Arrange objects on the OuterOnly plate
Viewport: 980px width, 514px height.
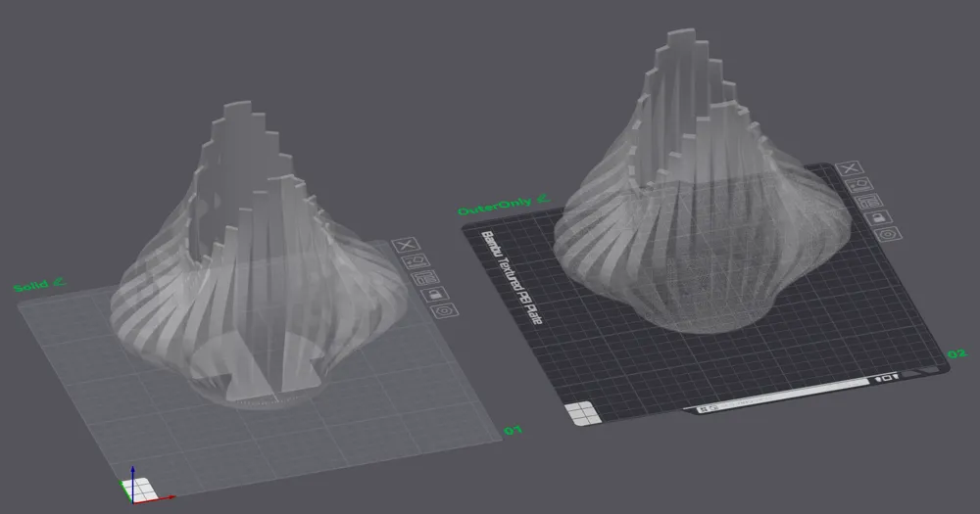pyautogui.click(x=868, y=201)
